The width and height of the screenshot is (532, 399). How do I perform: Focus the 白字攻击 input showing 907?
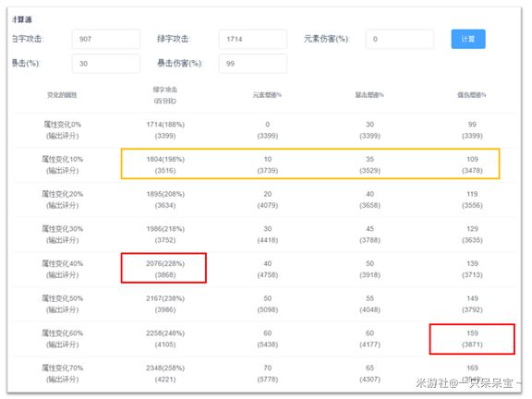pyautogui.click(x=106, y=39)
